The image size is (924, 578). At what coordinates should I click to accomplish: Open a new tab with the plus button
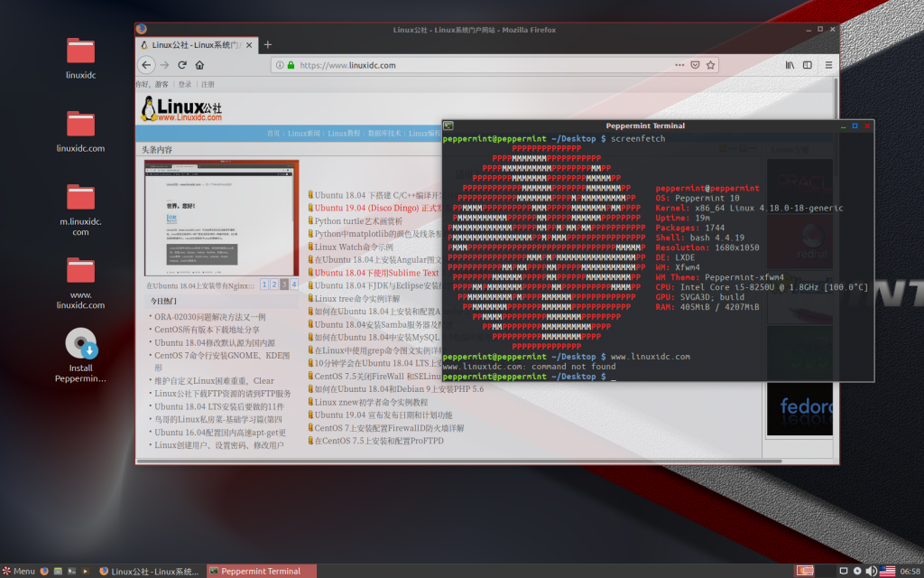tap(266, 43)
